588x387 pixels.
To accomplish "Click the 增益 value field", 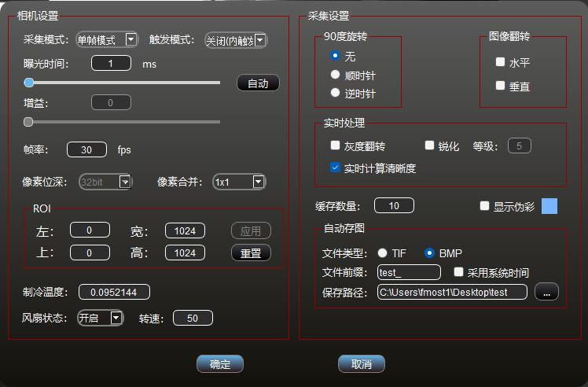I will (111, 102).
